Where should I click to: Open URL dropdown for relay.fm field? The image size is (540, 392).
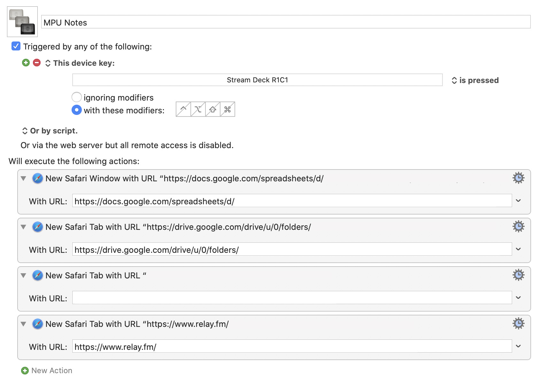coord(518,346)
